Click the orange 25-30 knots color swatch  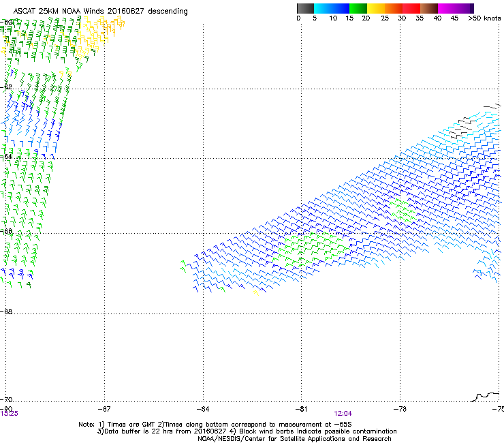pyautogui.click(x=394, y=8)
